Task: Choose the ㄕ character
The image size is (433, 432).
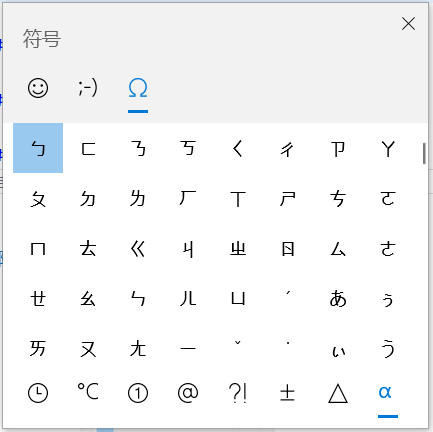Action: (x=288, y=198)
